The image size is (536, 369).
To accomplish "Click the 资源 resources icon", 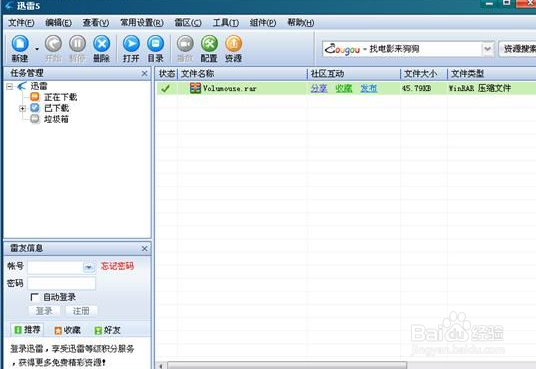I will point(233,44).
